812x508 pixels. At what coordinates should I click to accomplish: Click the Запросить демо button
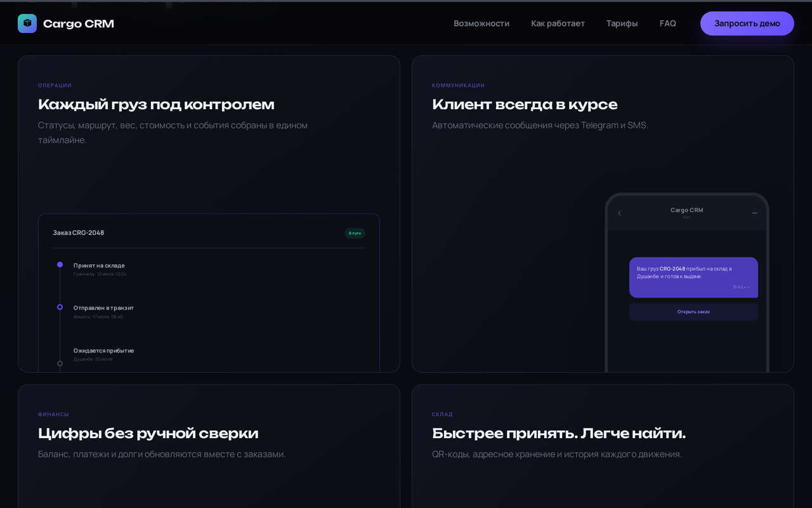[x=747, y=23]
